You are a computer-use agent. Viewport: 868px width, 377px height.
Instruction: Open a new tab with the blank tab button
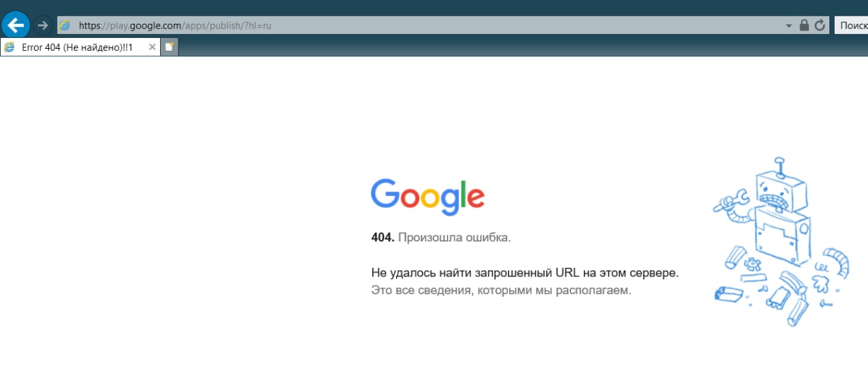point(170,47)
